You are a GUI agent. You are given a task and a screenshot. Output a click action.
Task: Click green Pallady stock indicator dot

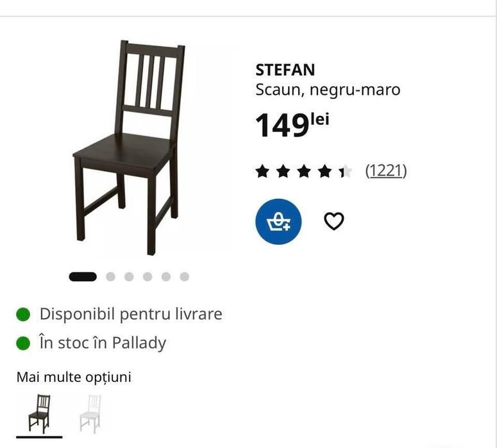[23, 343]
